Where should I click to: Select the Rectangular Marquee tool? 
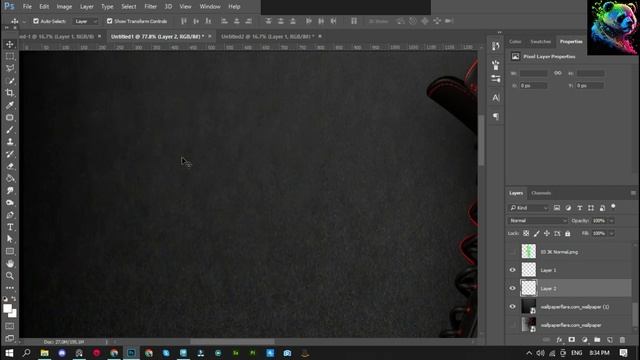(10, 56)
